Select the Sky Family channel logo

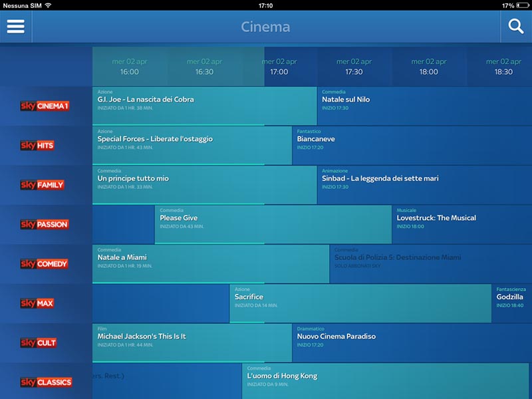[x=42, y=185]
